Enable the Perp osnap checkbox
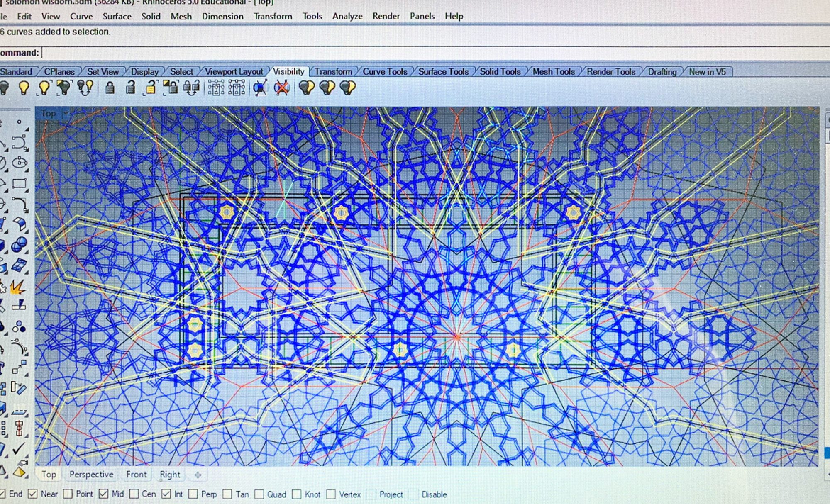Image resolution: width=830 pixels, height=504 pixels. point(193,494)
